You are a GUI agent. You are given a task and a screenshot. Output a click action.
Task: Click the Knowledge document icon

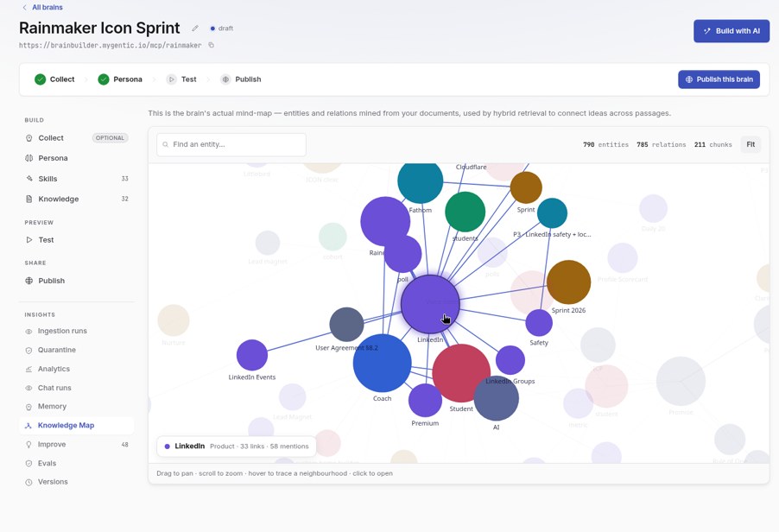click(28, 199)
